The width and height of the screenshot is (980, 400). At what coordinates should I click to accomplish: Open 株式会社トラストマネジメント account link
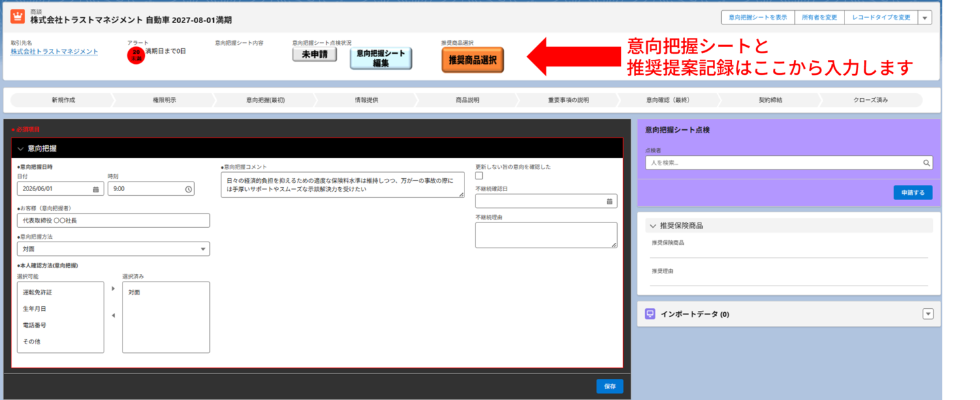(x=54, y=52)
